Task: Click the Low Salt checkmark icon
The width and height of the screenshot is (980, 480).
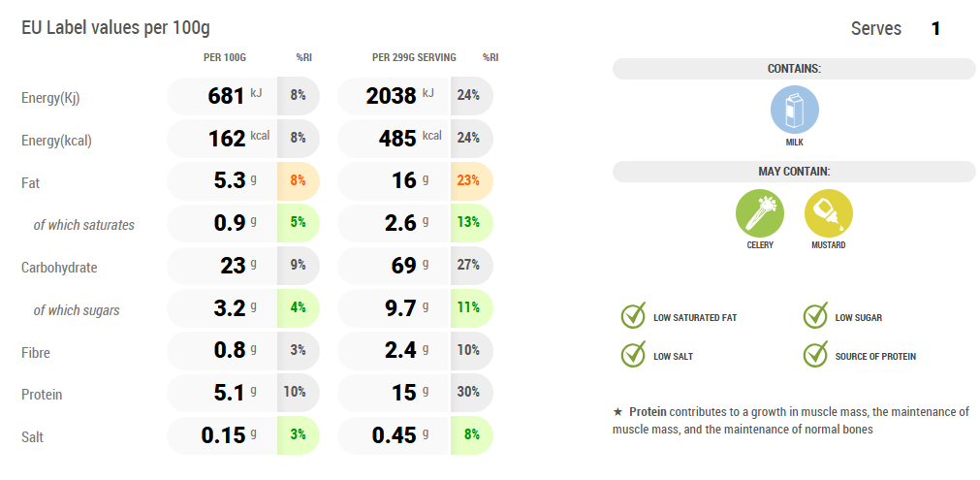Action: pyautogui.click(x=633, y=355)
